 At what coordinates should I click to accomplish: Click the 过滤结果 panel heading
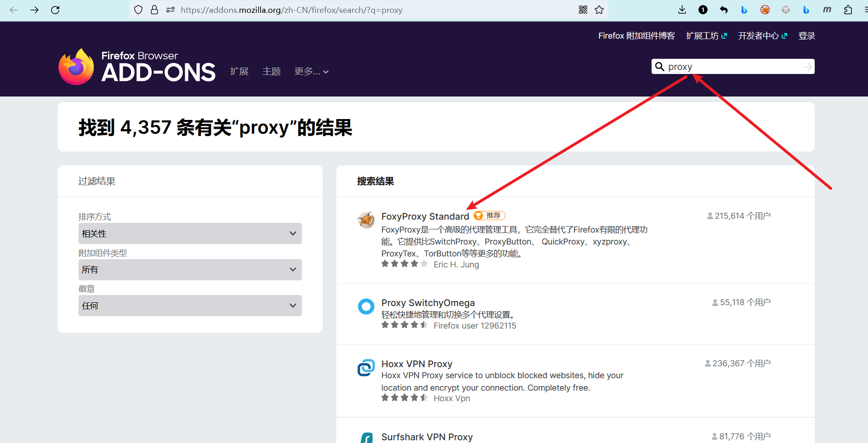coord(96,181)
